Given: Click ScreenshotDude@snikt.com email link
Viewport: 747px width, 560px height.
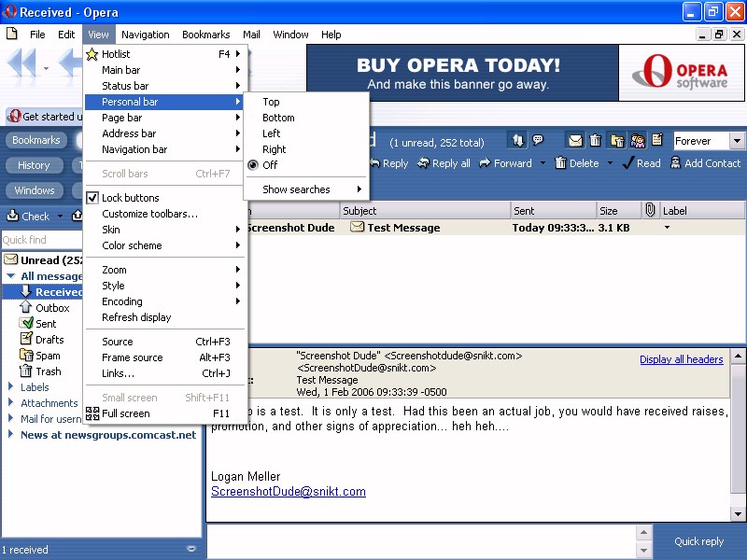Looking at the screenshot, I should click(x=289, y=492).
